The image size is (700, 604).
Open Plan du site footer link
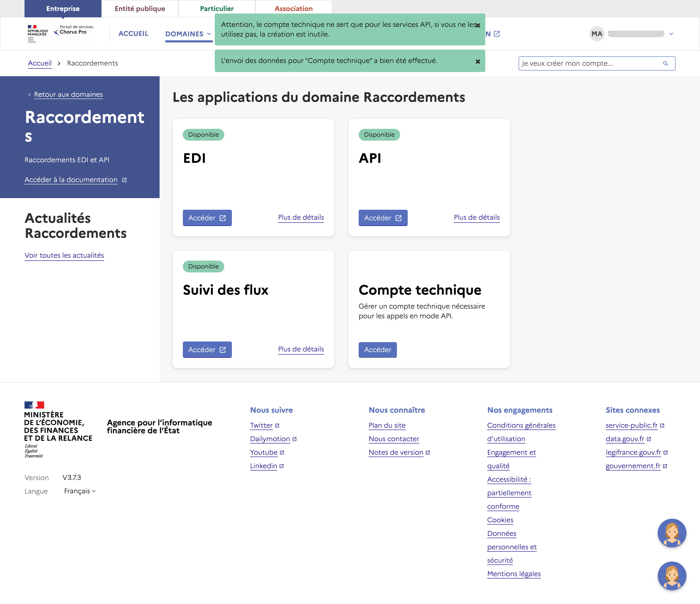tap(387, 425)
